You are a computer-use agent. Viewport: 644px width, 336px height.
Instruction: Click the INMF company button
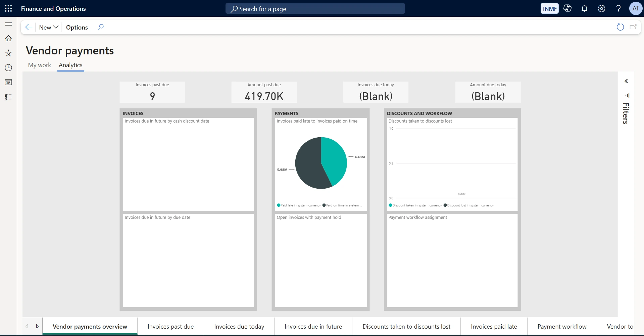pos(550,8)
